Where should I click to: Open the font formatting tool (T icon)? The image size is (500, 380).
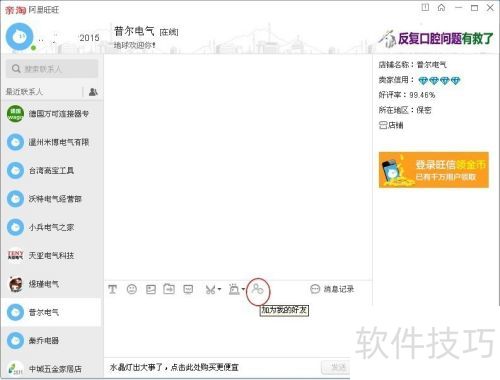point(112,289)
